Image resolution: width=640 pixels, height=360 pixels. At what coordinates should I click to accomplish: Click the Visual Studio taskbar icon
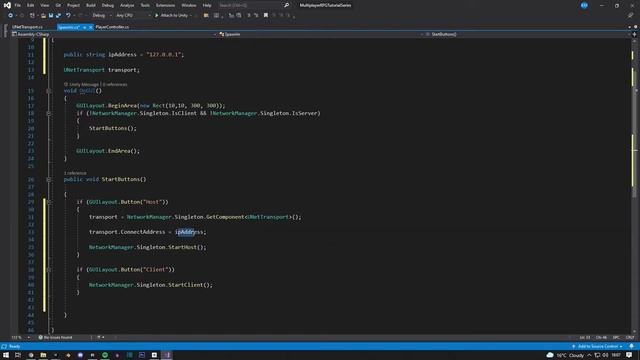pos(167,355)
